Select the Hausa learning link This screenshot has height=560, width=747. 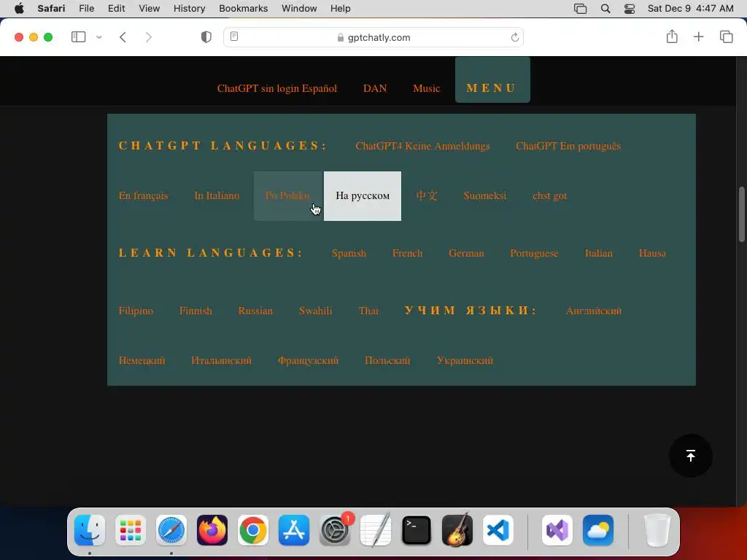tap(653, 253)
